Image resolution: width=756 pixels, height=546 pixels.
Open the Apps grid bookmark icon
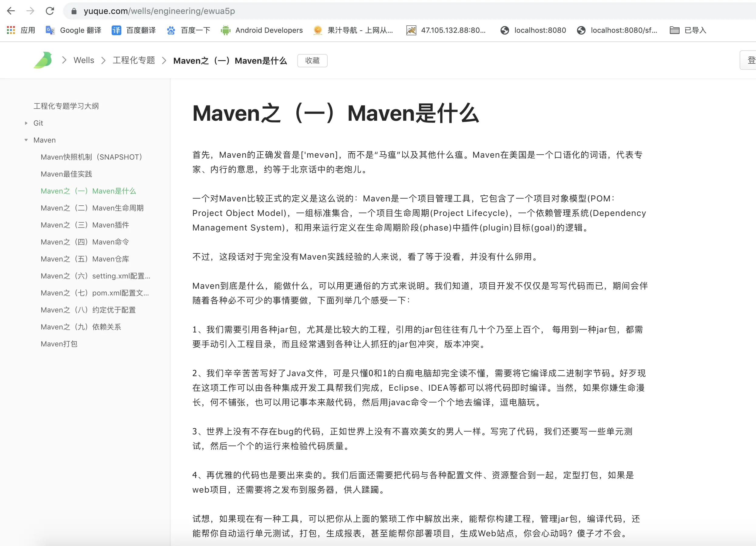[11, 30]
